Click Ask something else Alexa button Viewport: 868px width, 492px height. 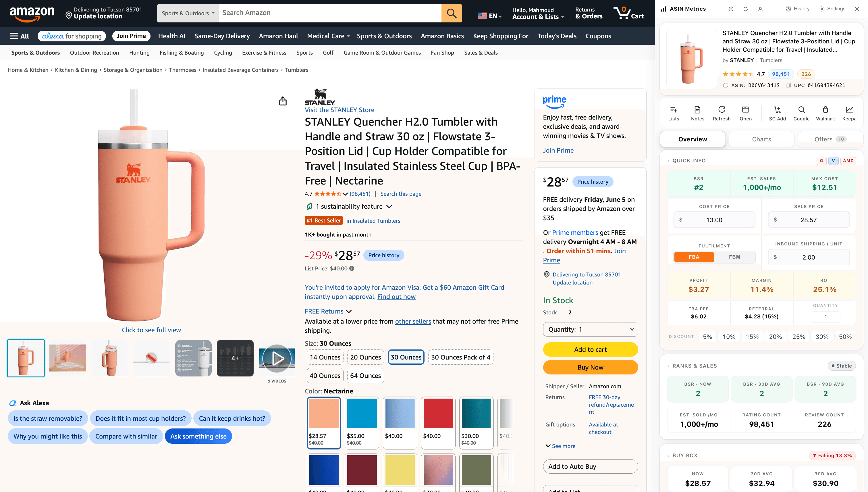198,436
